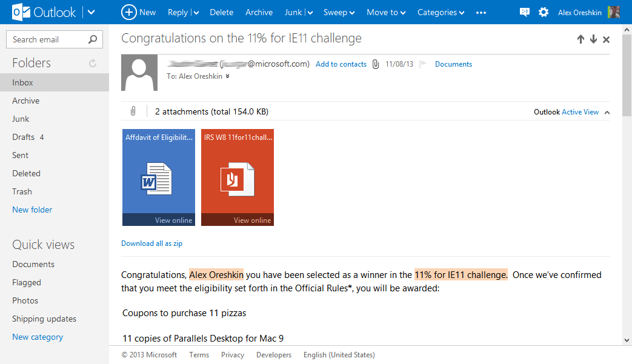Click scrollbar up arrow
The image size is (632, 364).
click(x=627, y=29)
